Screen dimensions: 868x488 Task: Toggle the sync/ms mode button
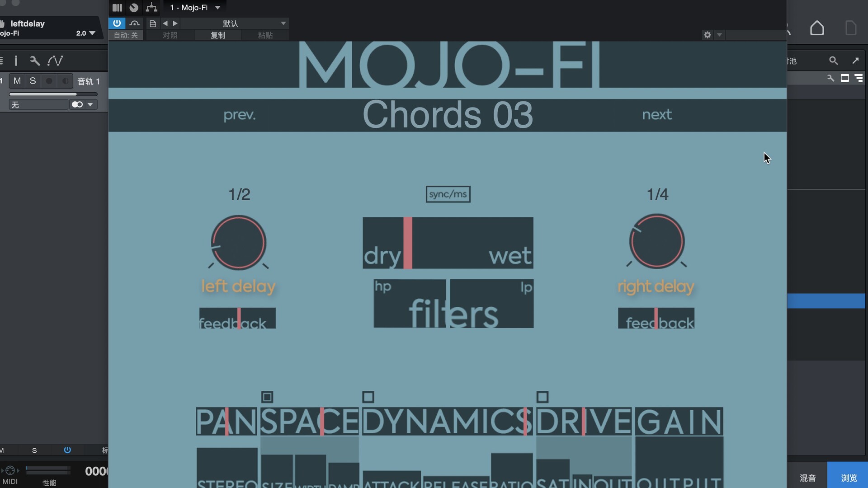[x=448, y=194]
